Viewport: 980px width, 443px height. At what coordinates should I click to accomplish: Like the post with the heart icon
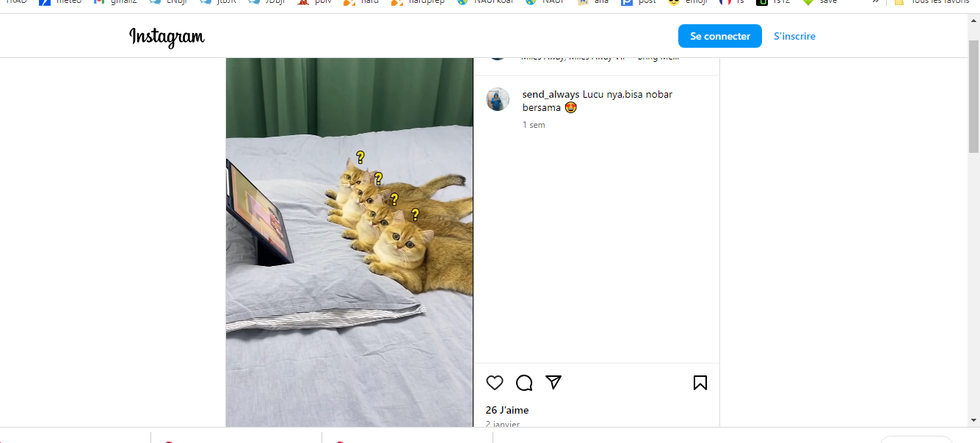495,383
